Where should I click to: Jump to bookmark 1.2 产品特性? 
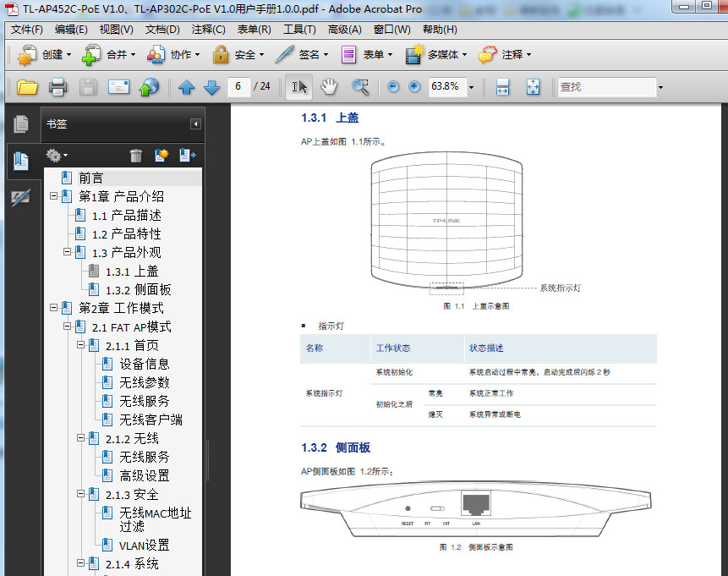pyautogui.click(x=126, y=233)
